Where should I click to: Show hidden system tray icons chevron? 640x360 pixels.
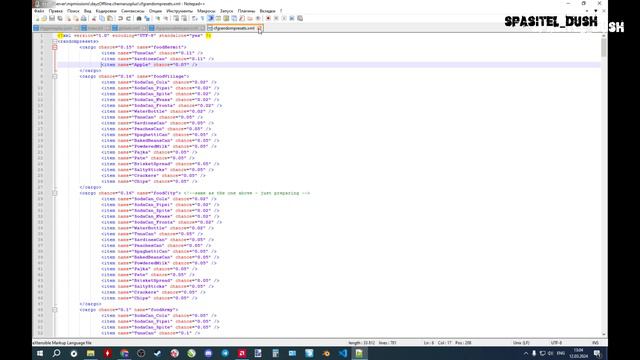pos(526,353)
